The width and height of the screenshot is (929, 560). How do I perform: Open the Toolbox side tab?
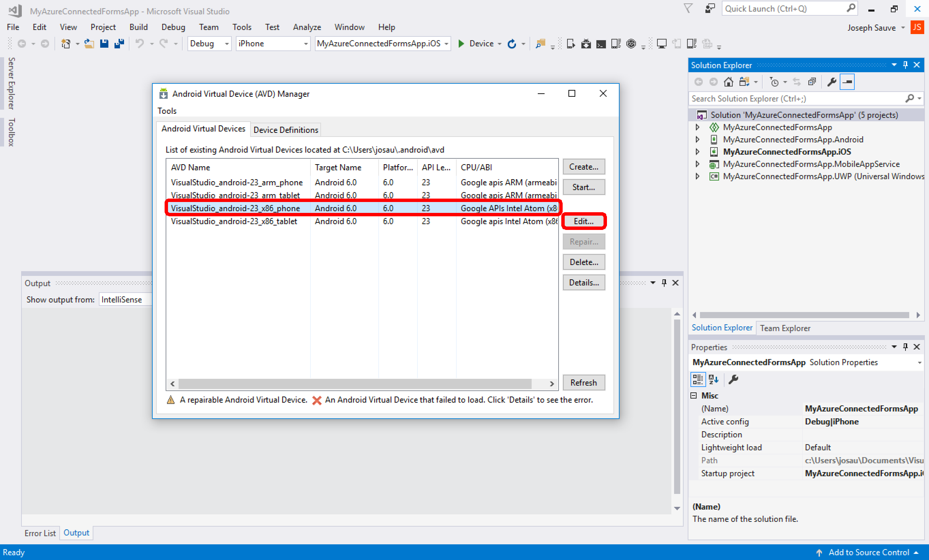(x=11, y=132)
